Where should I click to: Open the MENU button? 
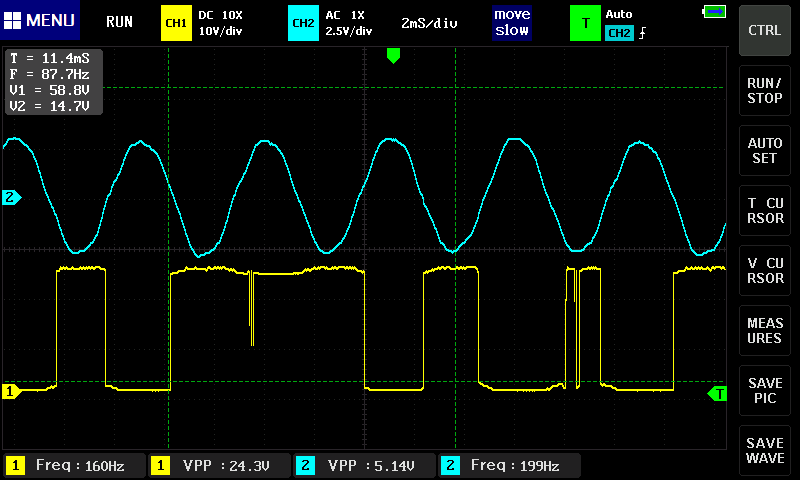point(40,20)
